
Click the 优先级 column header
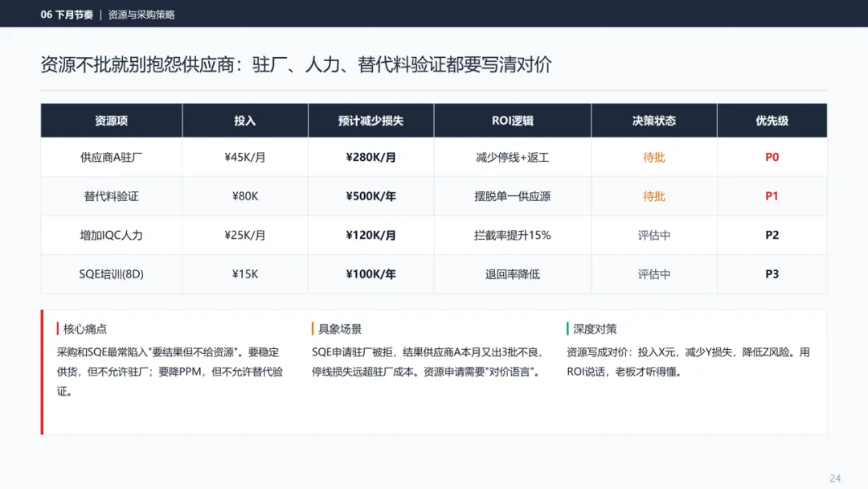(772, 121)
